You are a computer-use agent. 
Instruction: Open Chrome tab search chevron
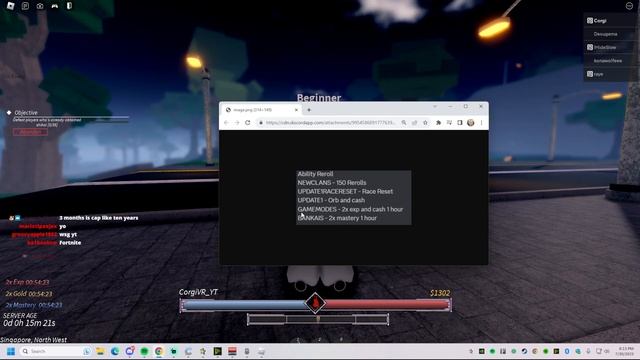pos(435,107)
